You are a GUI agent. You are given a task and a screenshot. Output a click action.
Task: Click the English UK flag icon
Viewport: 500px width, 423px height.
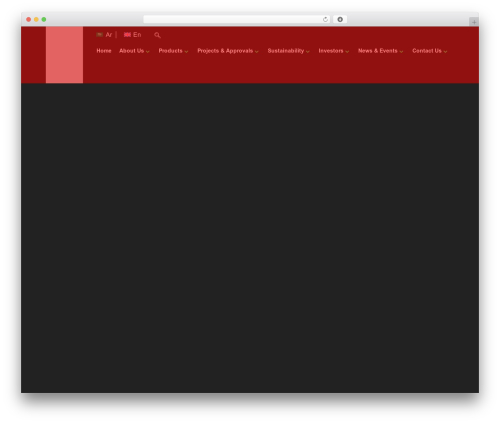(127, 35)
